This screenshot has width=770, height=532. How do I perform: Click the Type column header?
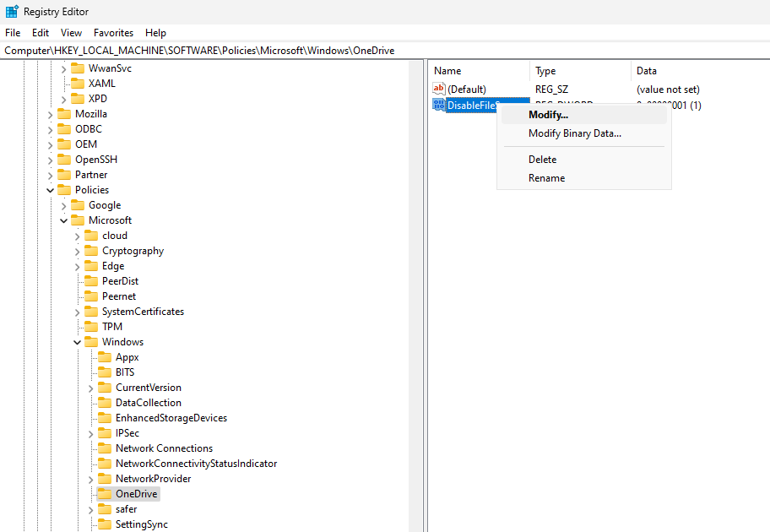(x=580, y=71)
